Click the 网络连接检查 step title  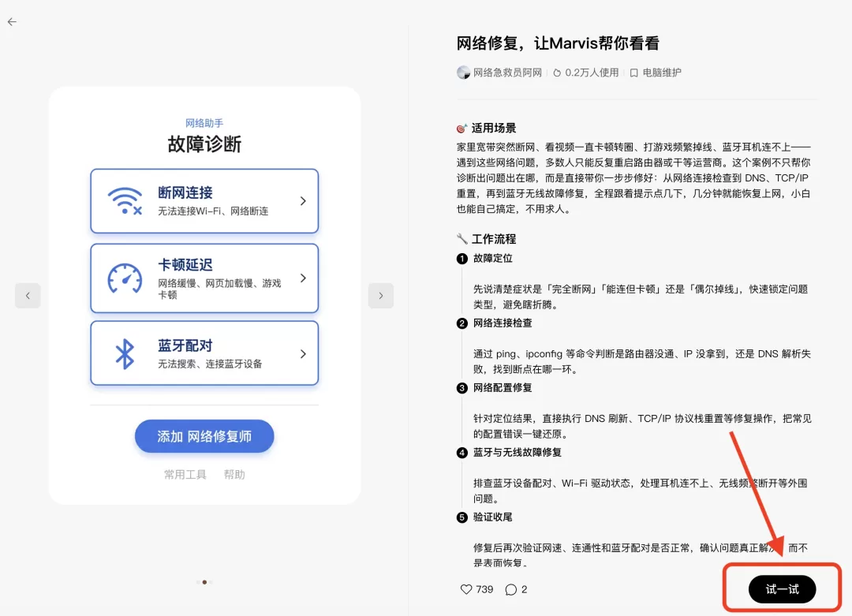click(503, 323)
